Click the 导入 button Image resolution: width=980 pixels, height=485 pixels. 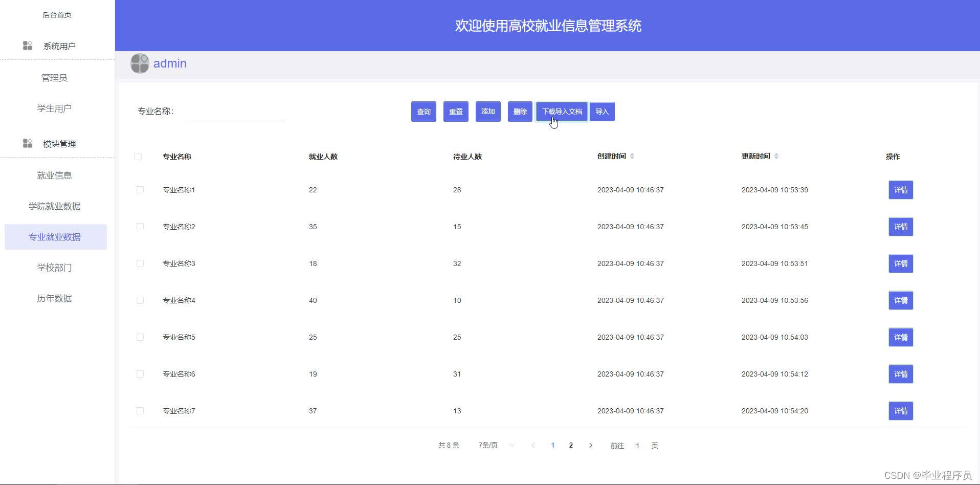[602, 112]
